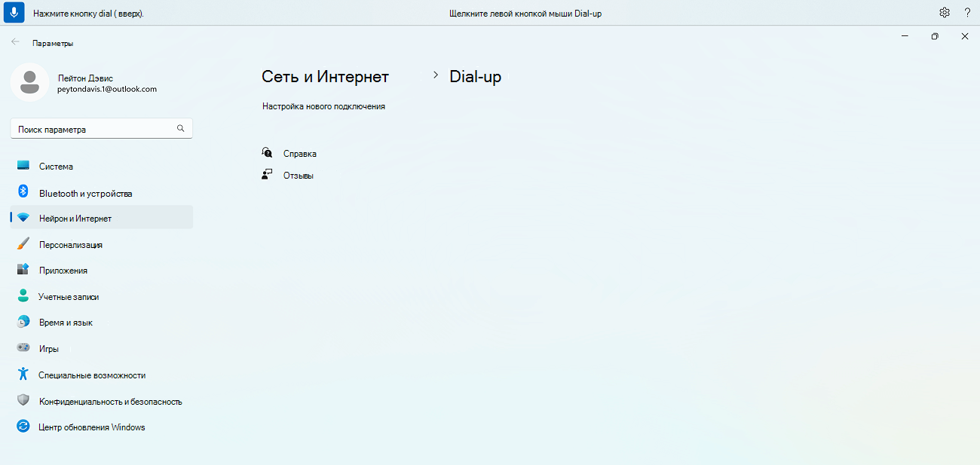
Task: Click the Конфиденциальность shield icon
Action: click(x=23, y=400)
